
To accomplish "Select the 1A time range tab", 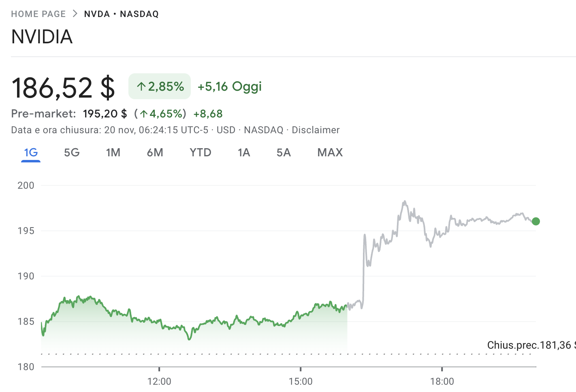I will (x=244, y=153).
